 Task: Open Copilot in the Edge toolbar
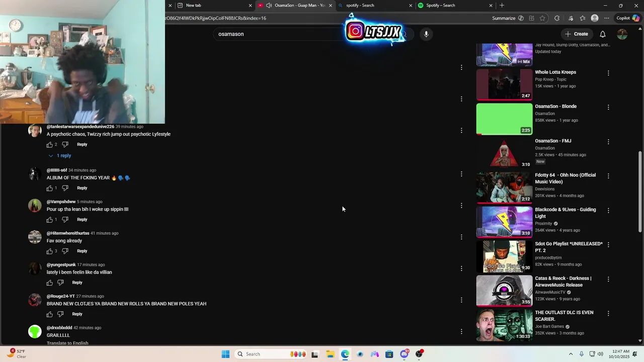(x=628, y=18)
